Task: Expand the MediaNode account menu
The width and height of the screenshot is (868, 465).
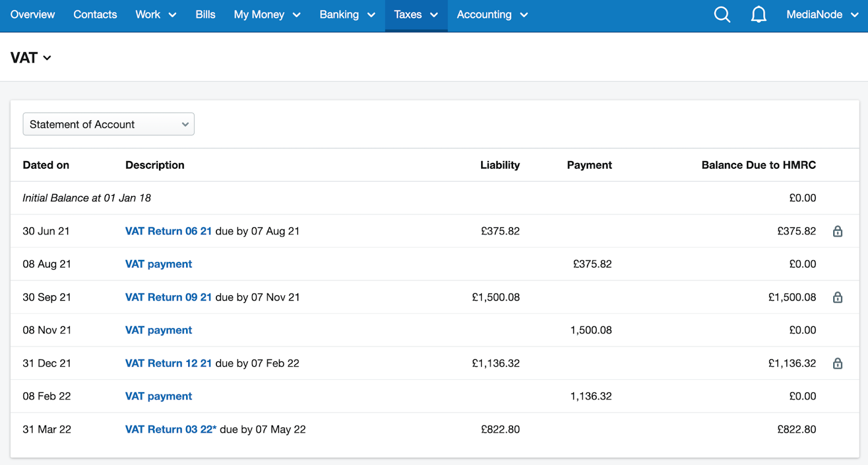Action: (822, 15)
